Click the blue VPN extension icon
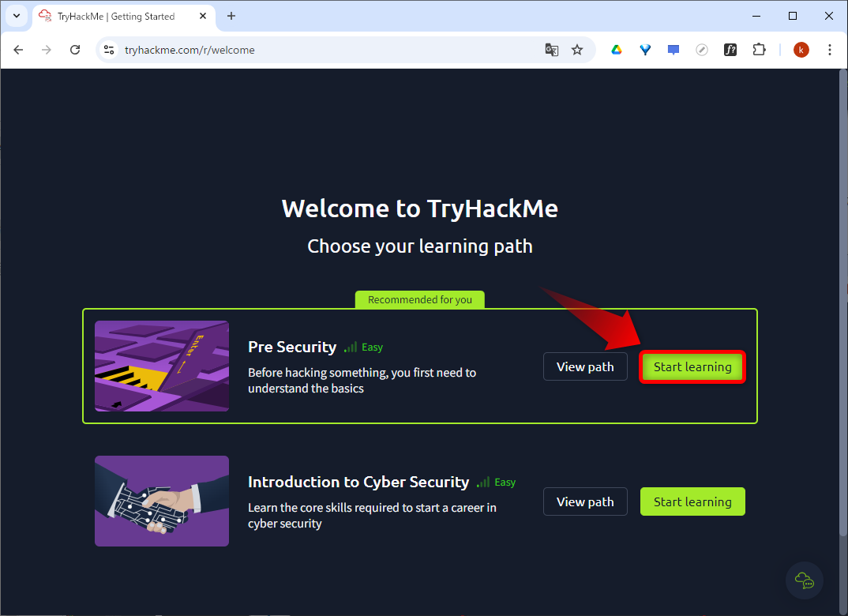 [645, 49]
